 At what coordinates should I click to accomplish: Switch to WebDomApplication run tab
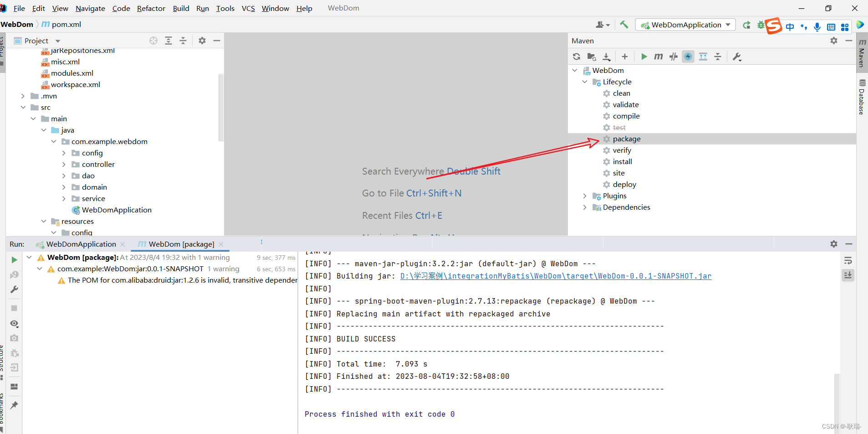coord(81,244)
